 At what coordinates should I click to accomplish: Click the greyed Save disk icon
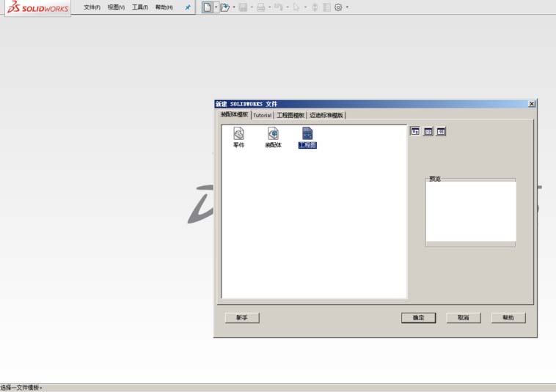point(243,7)
